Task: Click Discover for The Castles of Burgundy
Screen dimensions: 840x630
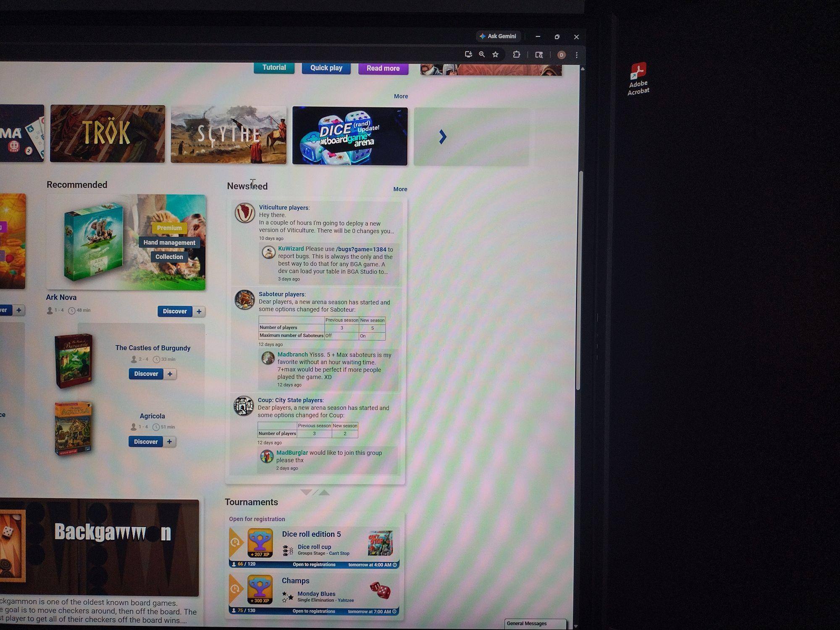Action: (146, 374)
